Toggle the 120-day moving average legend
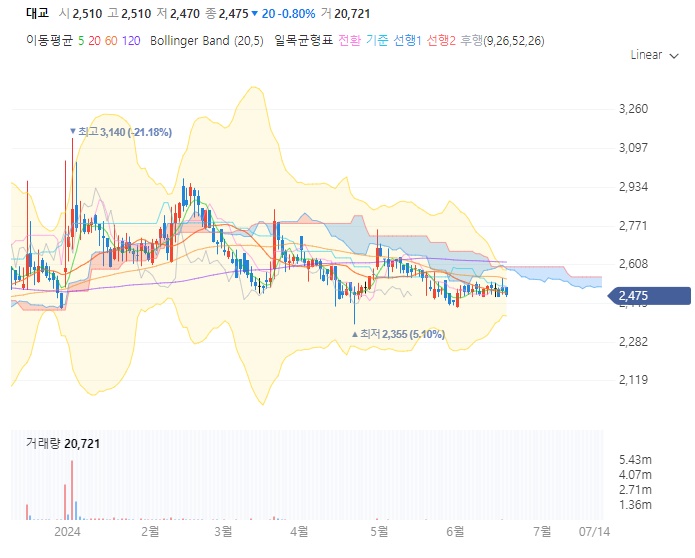695x558 pixels. [x=131, y=41]
